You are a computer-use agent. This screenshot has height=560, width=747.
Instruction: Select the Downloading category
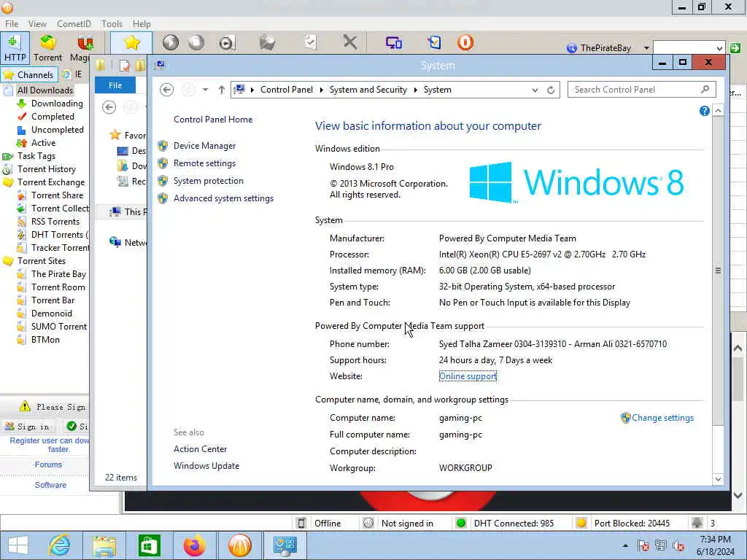tap(57, 104)
